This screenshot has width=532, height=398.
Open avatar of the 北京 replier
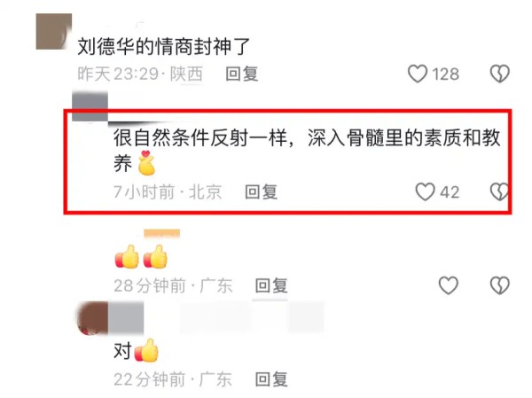90,105
